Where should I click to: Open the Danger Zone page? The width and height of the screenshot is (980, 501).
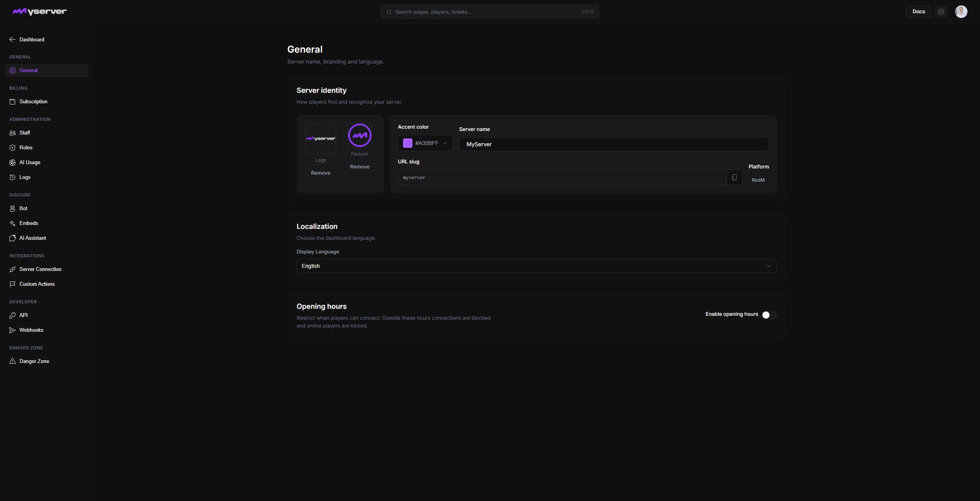coord(47,361)
